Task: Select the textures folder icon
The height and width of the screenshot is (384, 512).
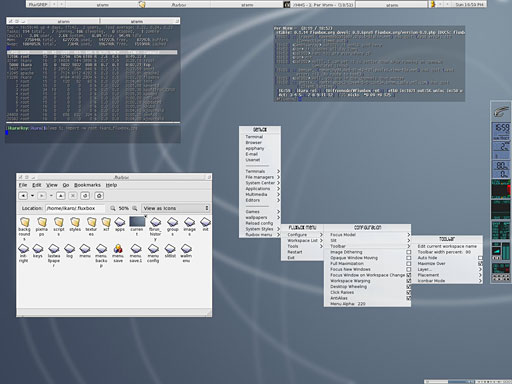Action: [91, 222]
